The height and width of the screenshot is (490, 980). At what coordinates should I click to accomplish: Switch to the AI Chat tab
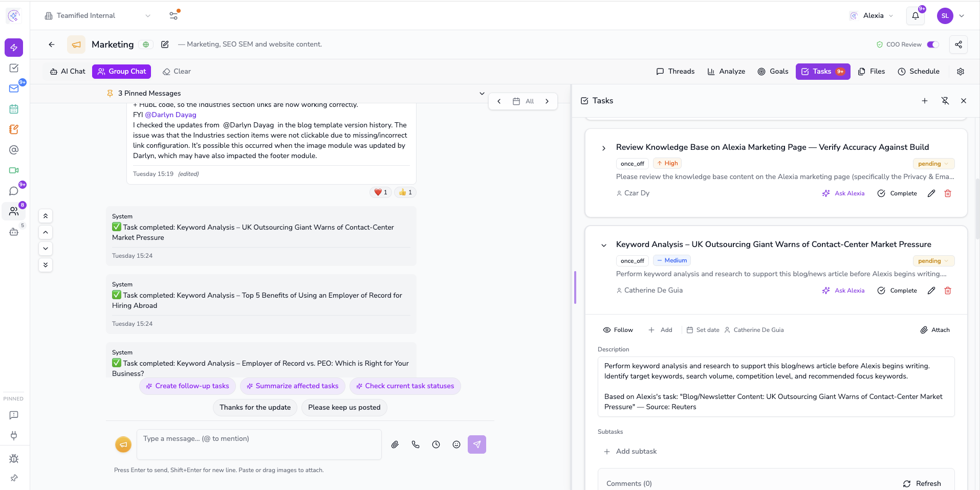click(68, 72)
